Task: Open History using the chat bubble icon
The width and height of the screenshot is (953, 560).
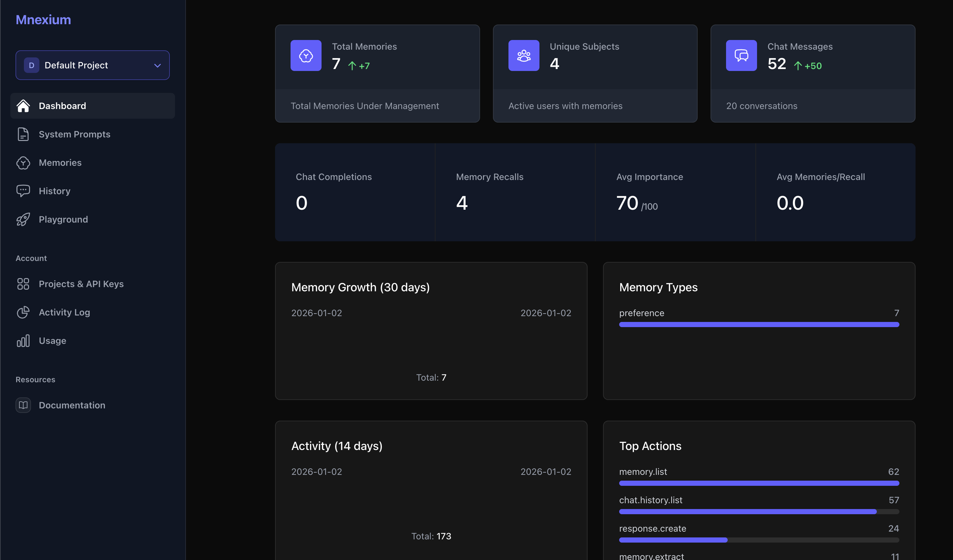Action: click(24, 191)
